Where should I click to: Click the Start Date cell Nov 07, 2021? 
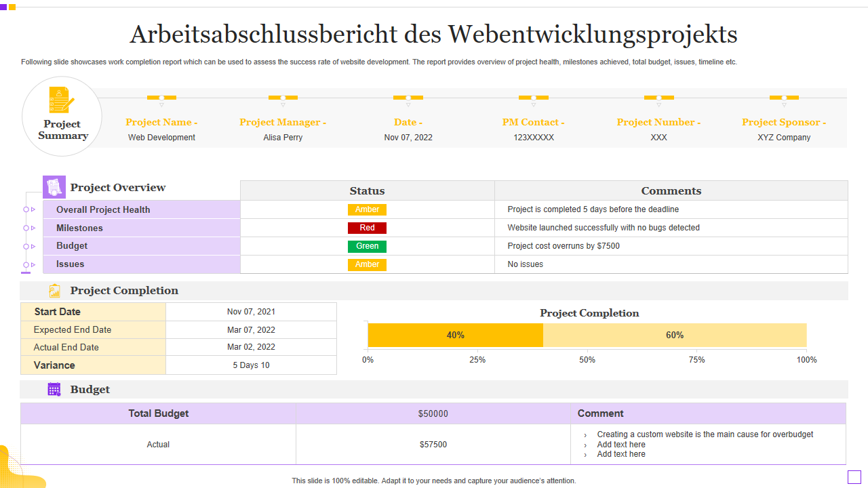[x=251, y=312]
